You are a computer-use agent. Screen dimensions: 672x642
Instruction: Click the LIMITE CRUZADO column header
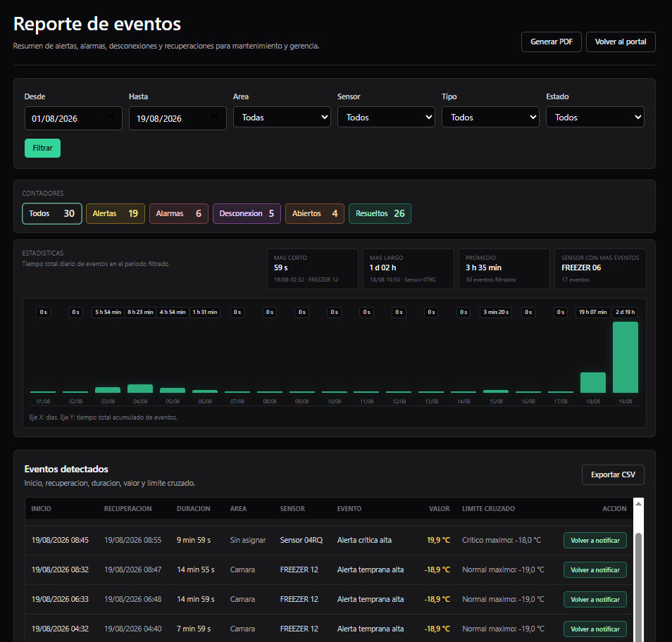point(488,508)
